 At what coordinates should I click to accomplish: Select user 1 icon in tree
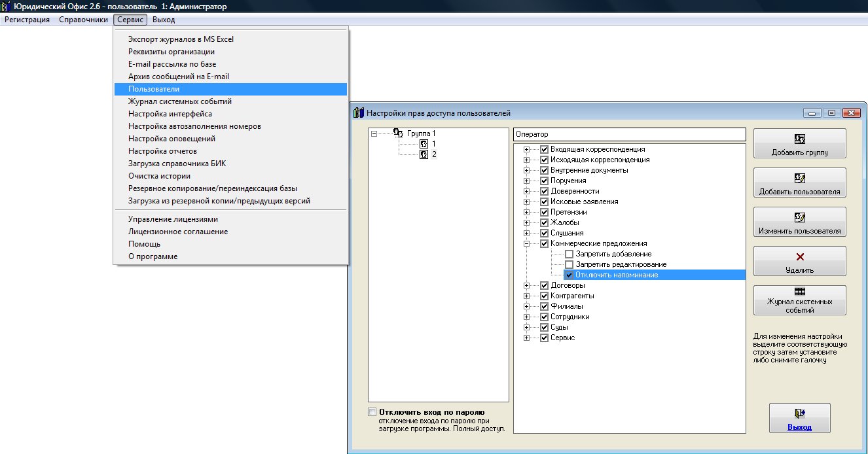point(424,144)
